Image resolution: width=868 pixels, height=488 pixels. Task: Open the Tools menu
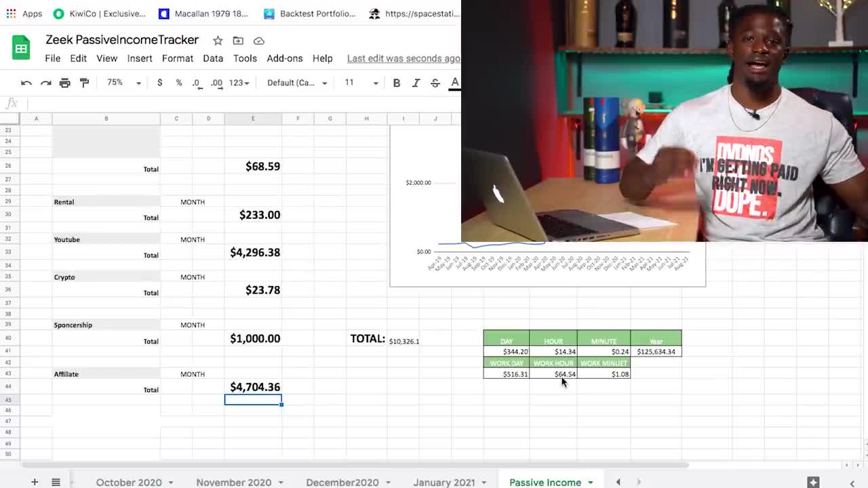click(245, 58)
